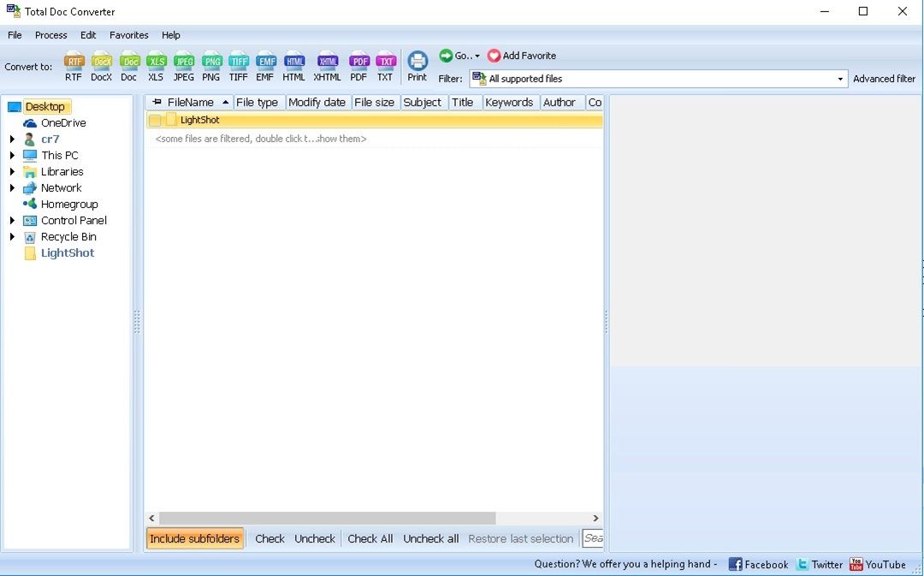Open the Twitter link
The width and height of the screenshot is (924, 576).
820,564
